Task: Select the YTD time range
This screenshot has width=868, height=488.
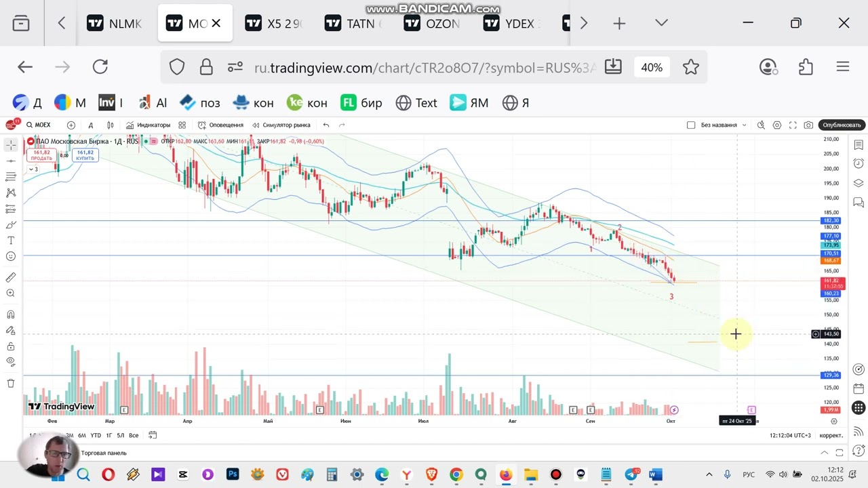Action: (96, 435)
